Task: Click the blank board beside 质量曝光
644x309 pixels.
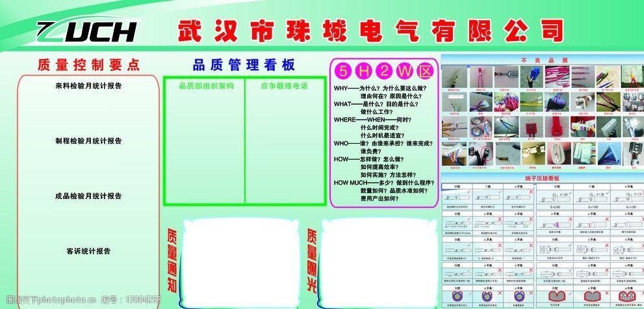Action: 379,262
